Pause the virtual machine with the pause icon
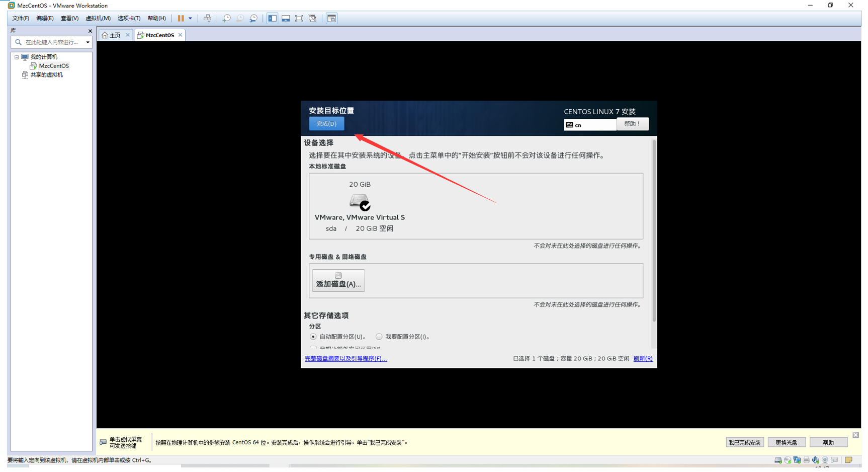The width and height of the screenshot is (868, 472). coord(181,18)
